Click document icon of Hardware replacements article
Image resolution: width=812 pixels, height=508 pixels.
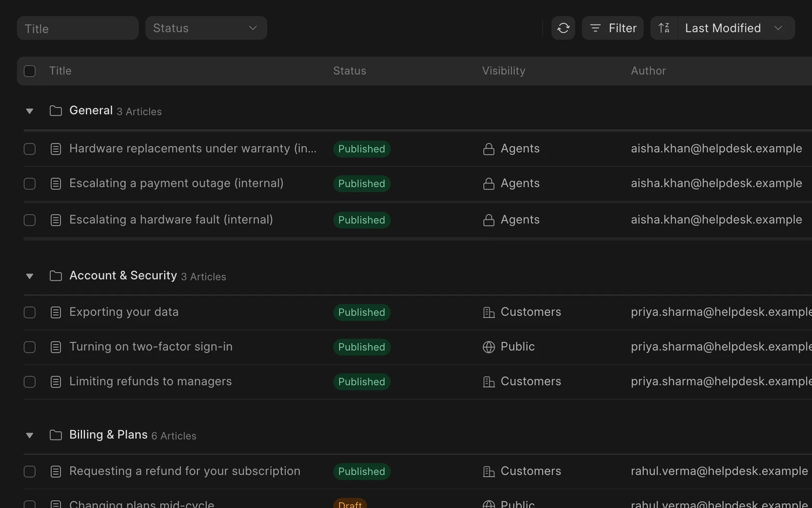[55, 149]
